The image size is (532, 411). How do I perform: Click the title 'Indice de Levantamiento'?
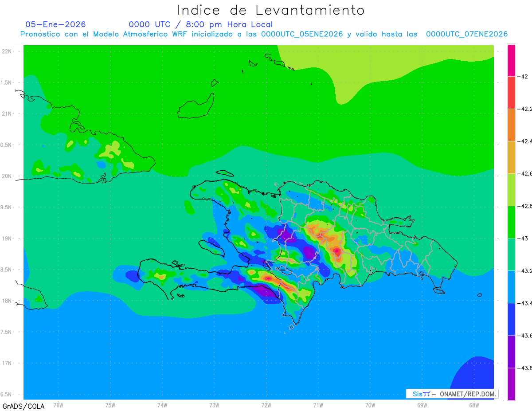pos(271,10)
